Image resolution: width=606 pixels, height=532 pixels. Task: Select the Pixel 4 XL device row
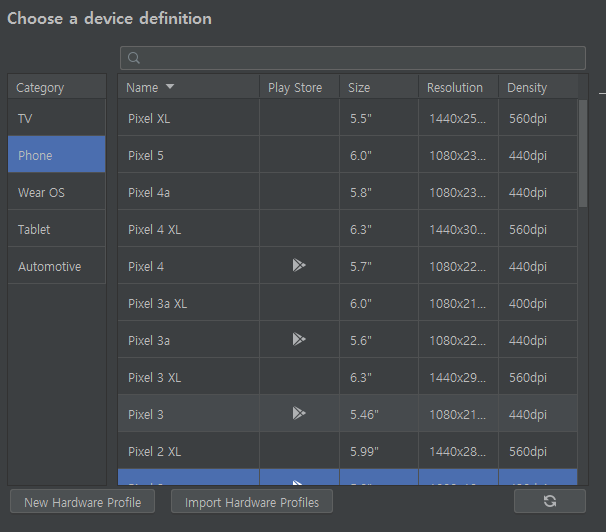(347, 229)
